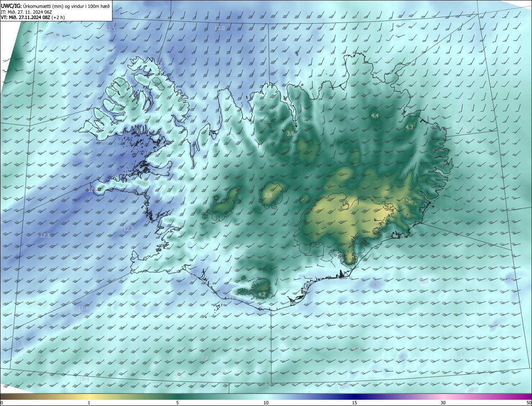Click the 9.1 value in the southeast sea
The image size is (532, 406).
coord(461,355)
